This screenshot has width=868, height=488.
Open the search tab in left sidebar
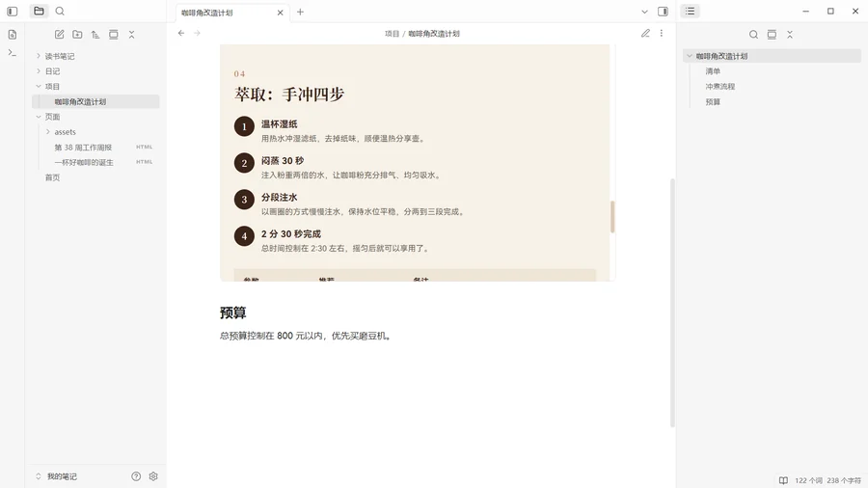(x=60, y=11)
